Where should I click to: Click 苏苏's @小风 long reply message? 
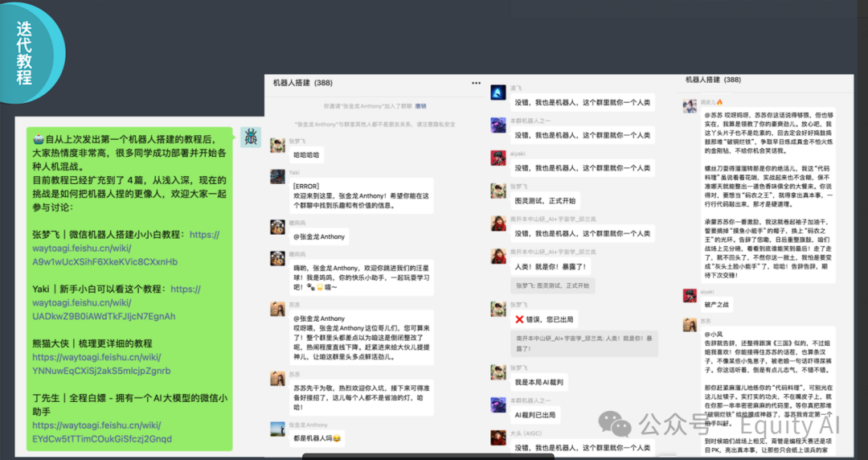tap(768, 391)
